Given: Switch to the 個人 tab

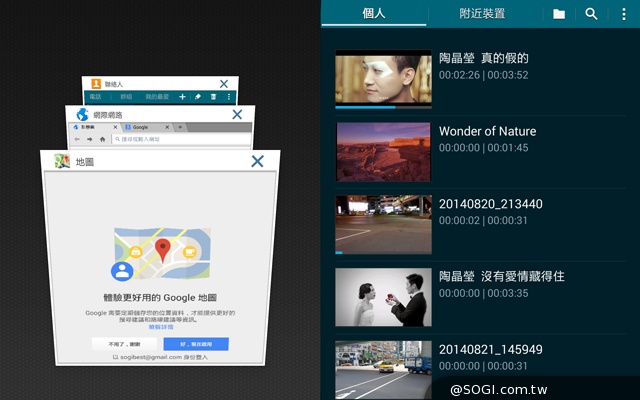Looking at the screenshot, I should click(x=374, y=13).
